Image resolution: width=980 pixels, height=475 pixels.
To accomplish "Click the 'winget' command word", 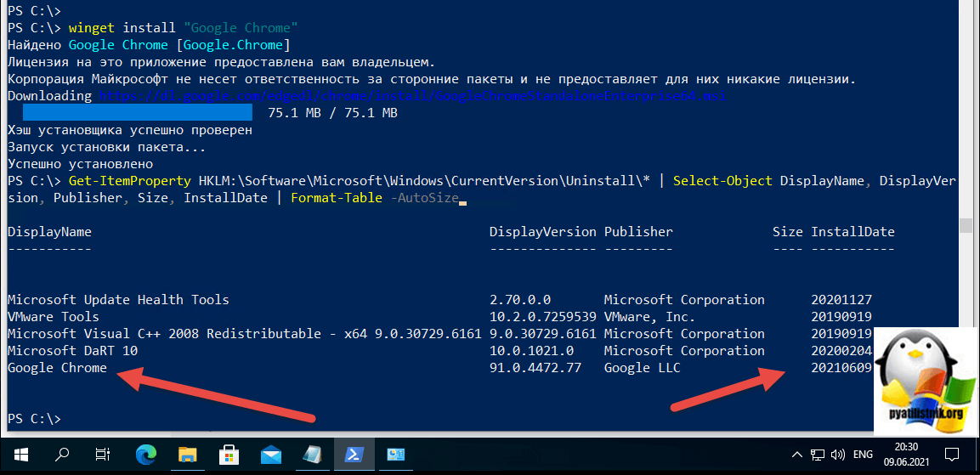I will (93, 28).
